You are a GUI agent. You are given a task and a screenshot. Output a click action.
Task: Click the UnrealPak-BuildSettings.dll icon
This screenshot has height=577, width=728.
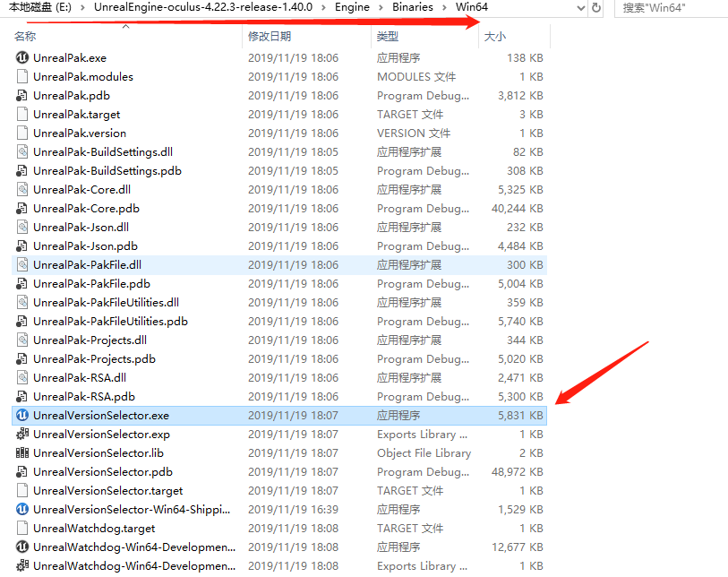point(22,152)
